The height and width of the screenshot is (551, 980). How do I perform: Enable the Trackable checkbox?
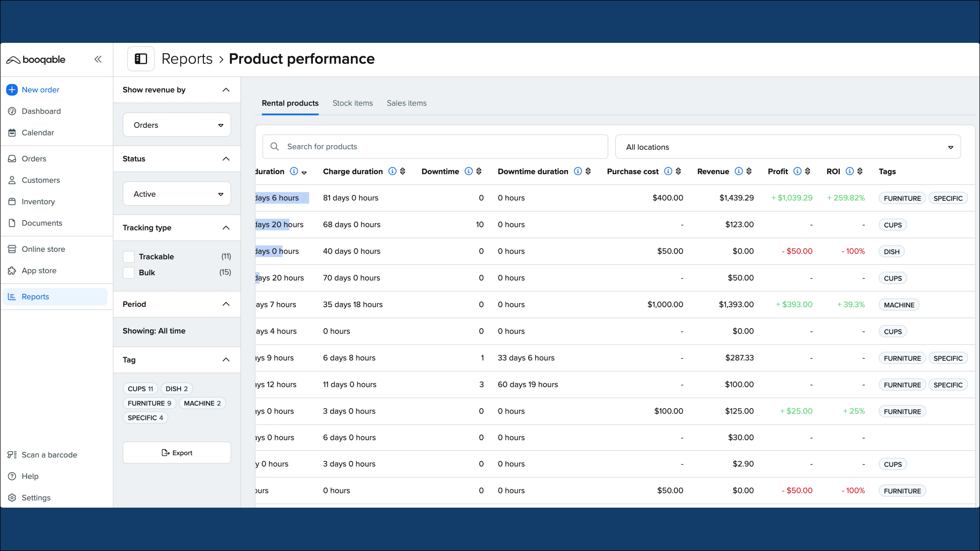129,257
